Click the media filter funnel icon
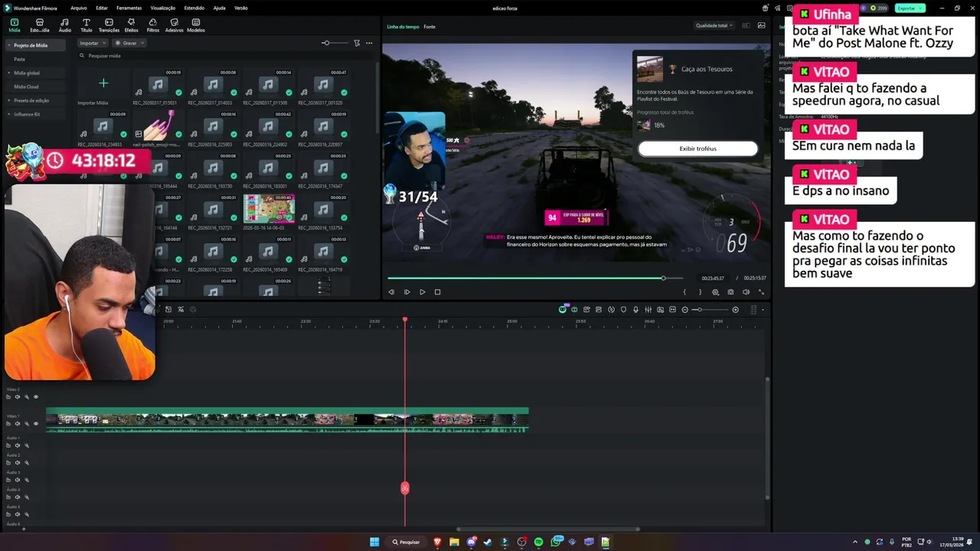980x551 pixels. [x=357, y=43]
